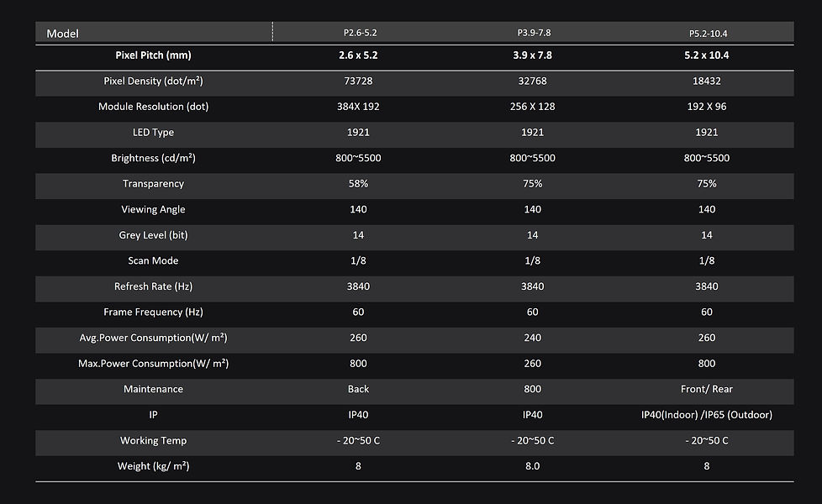This screenshot has width=822, height=504.
Task: Click the Viewing Angle row label
Action: click(153, 209)
